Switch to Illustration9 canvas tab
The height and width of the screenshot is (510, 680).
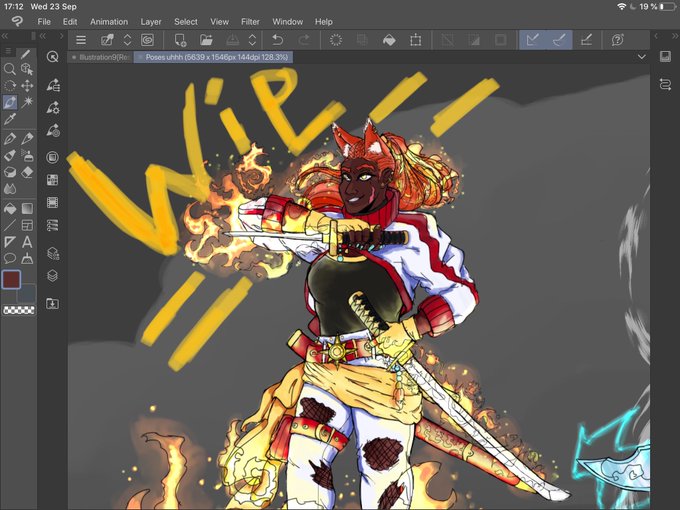pos(101,57)
